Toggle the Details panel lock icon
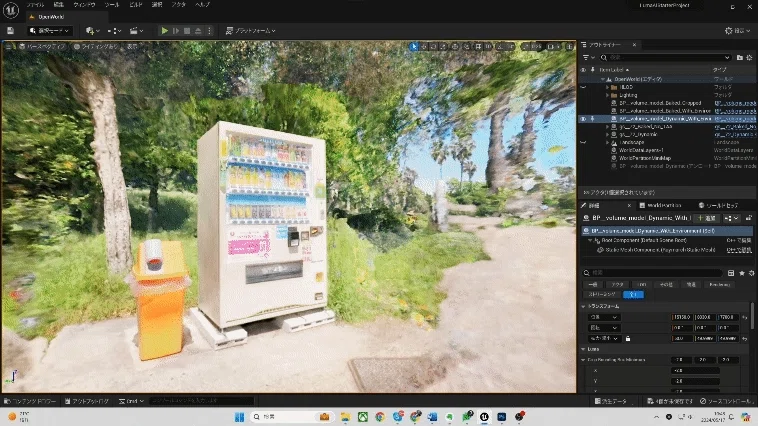This screenshot has height=426, width=758. coord(748,218)
